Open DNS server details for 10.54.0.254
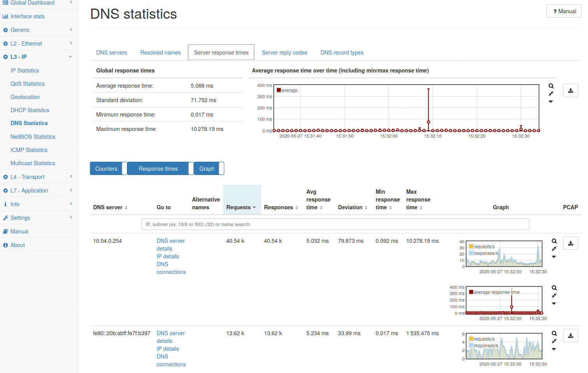 pyautogui.click(x=171, y=245)
